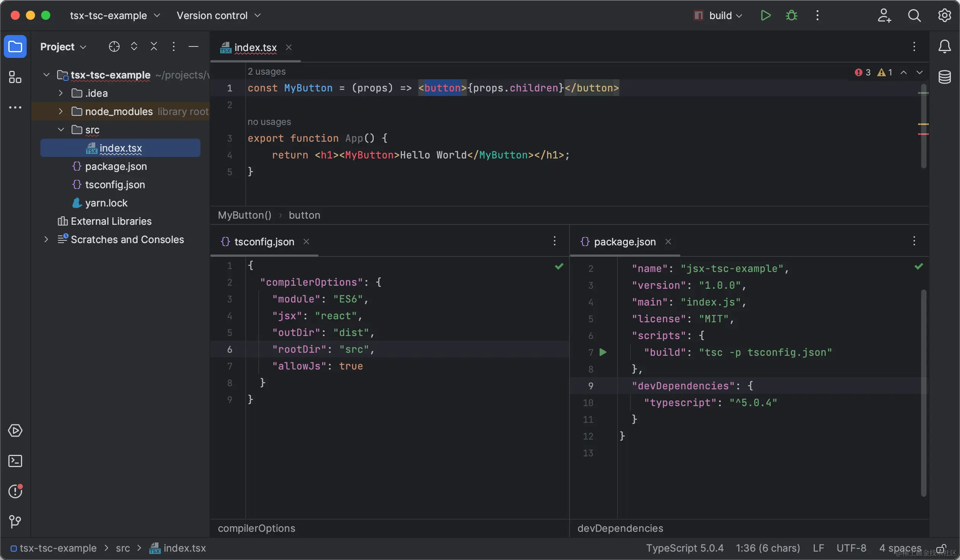
Task: Open the Git tool window icon
Action: 15,521
